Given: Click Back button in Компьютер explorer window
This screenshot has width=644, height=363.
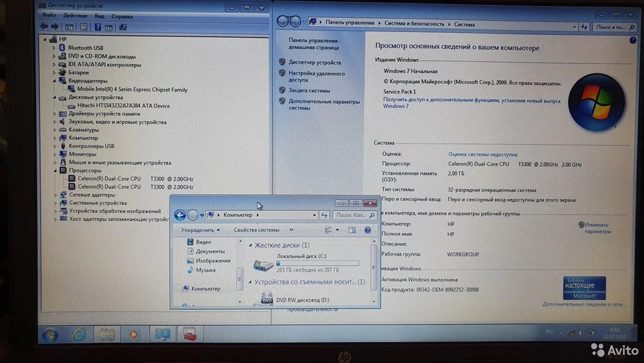Looking at the screenshot, I should (180, 215).
